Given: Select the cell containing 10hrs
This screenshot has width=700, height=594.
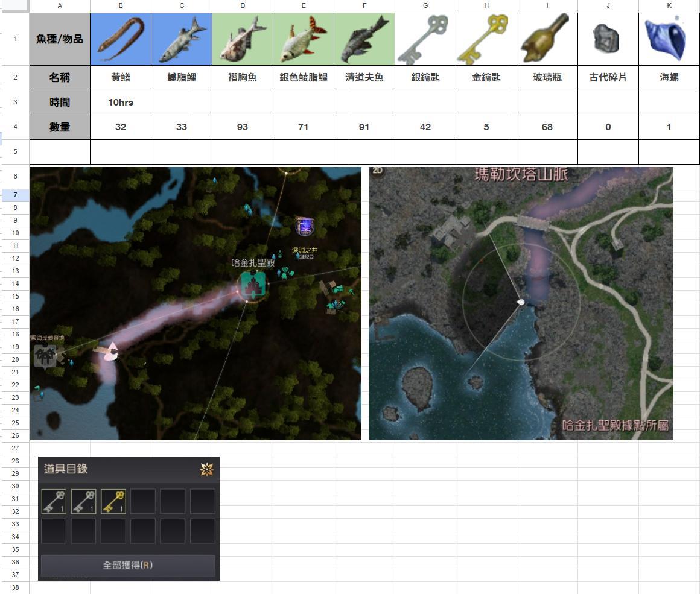Looking at the screenshot, I should pyautogui.click(x=121, y=103).
